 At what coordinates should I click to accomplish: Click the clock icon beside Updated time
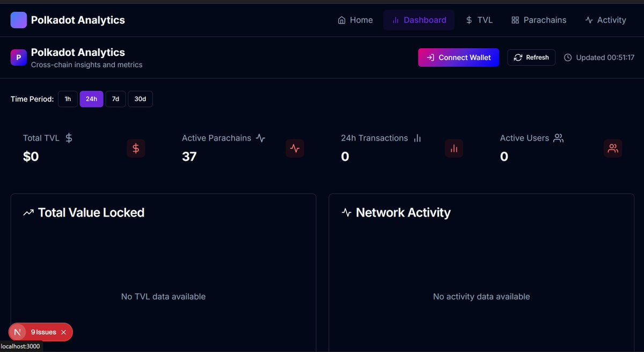click(568, 58)
